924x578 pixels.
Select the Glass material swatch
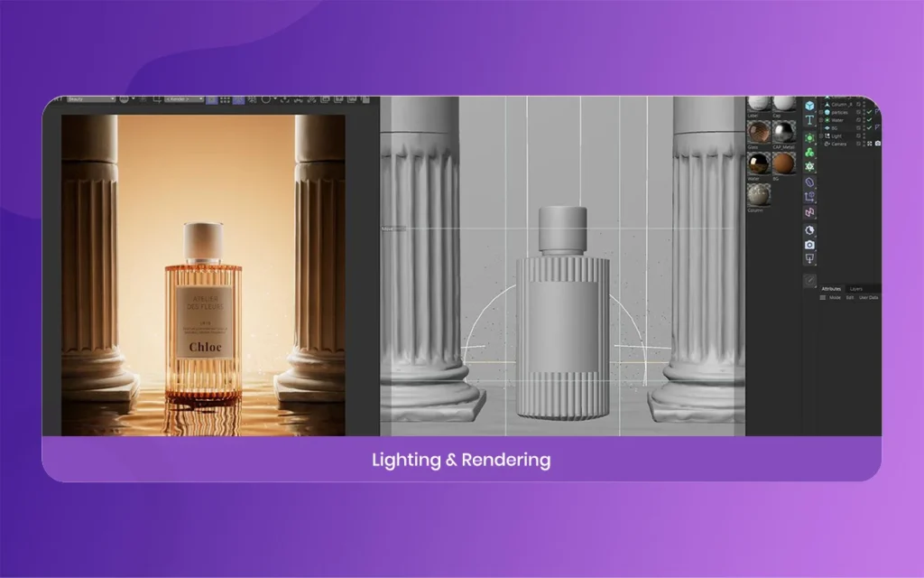pos(758,132)
